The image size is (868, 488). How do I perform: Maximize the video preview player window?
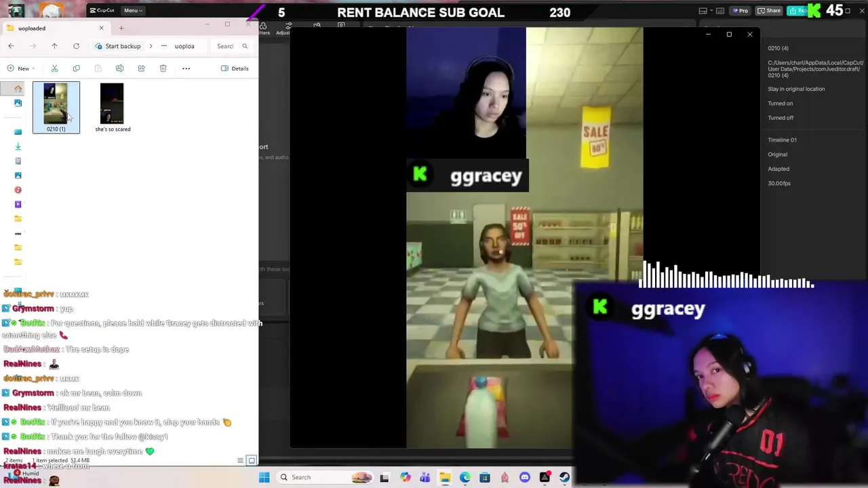(729, 34)
